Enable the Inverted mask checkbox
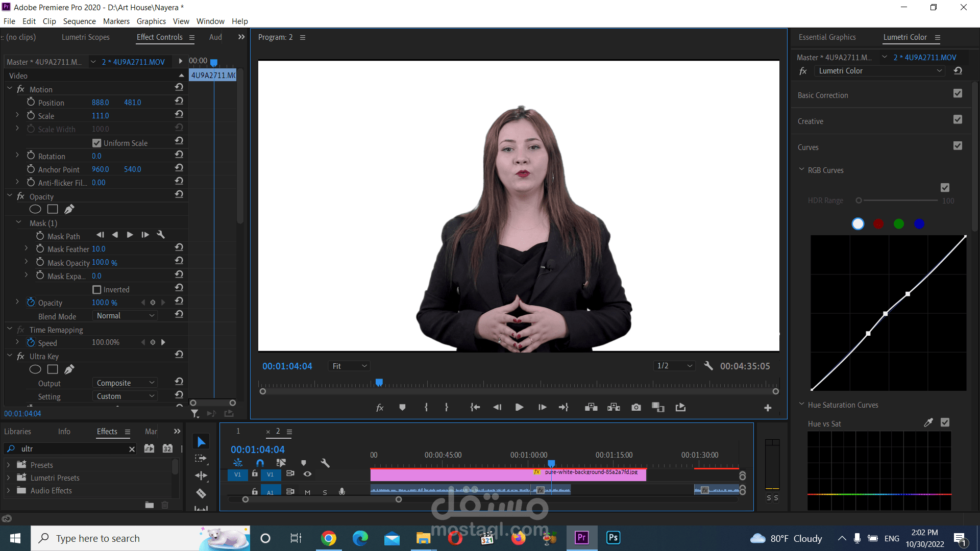Screen dimensions: 980x551 (97, 289)
